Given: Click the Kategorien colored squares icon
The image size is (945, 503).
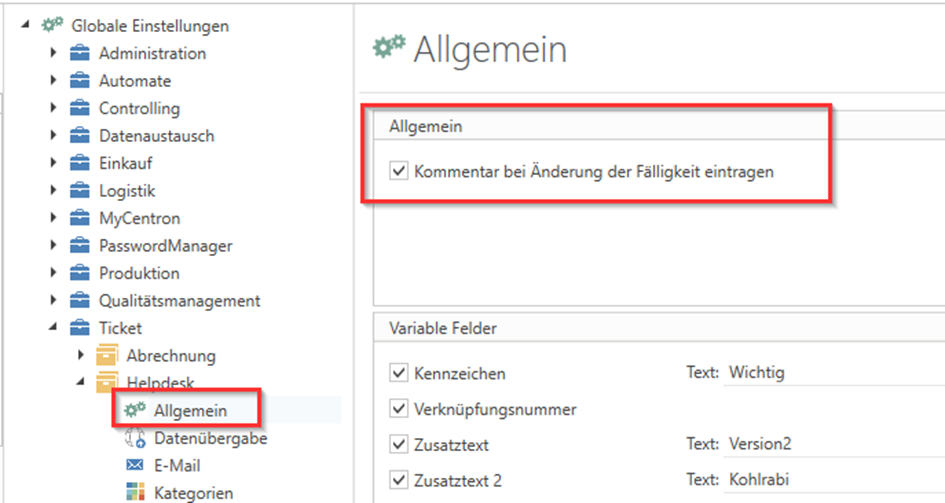Looking at the screenshot, I should [x=135, y=492].
